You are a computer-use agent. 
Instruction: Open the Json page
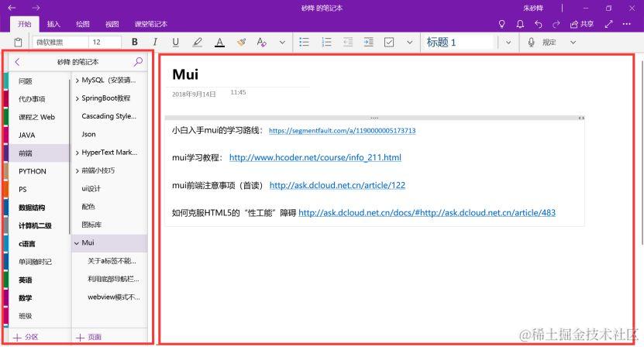(x=110, y=134)
